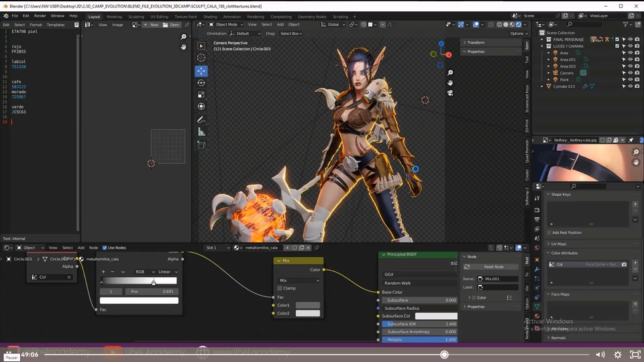Expand the Transform panel in sidebar
Viewport: 644px width, 362px height.
tap(476, 42)
